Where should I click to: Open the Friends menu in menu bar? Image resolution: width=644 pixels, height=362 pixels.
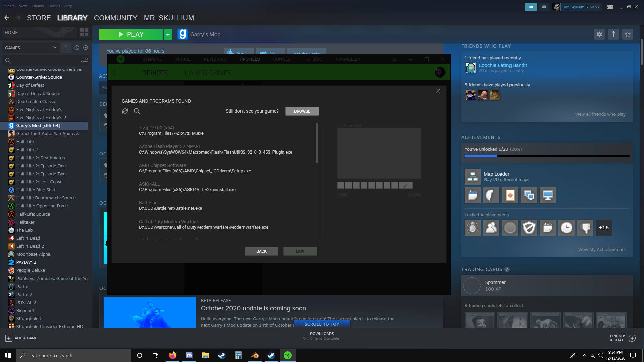click(38, 6)
